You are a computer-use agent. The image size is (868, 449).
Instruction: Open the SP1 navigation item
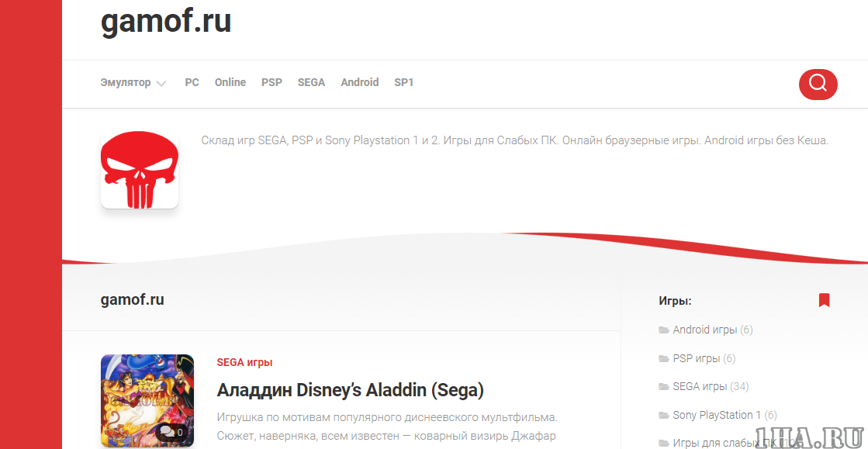tap(404, 82)
